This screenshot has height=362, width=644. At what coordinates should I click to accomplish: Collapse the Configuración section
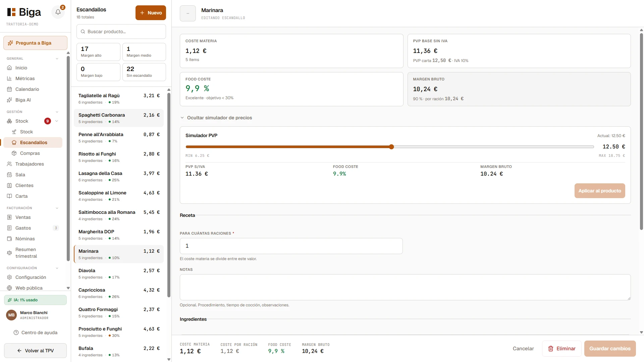57,268
